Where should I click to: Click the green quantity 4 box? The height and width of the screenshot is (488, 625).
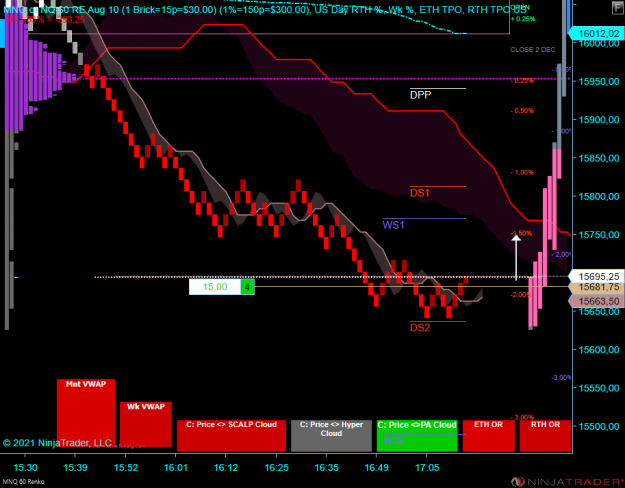[247, 287]
